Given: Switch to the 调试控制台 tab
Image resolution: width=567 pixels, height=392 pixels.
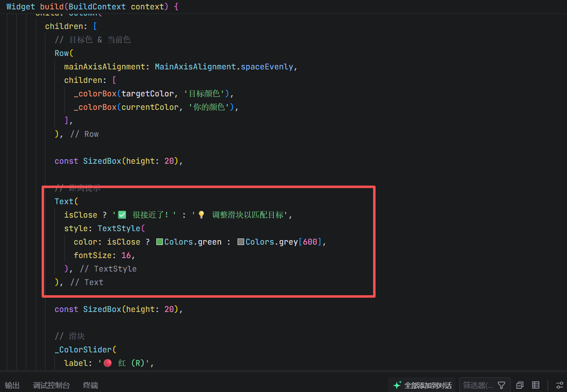Looking at the screenshot, I should [51, 385].
